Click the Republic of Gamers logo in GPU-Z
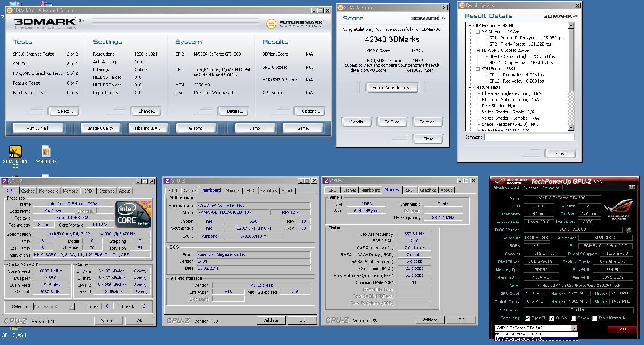The image size is (644, 345). 618,209
